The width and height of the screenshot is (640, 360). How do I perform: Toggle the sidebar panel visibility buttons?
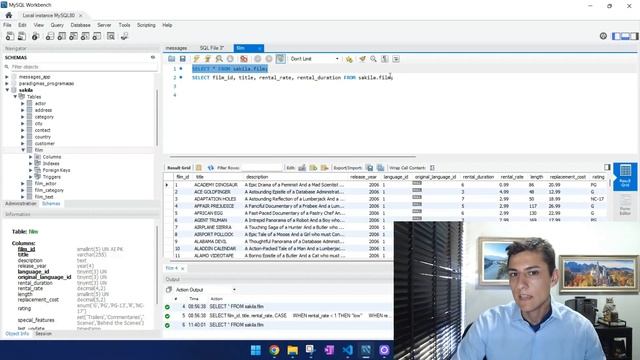click(x=625, y=36)
